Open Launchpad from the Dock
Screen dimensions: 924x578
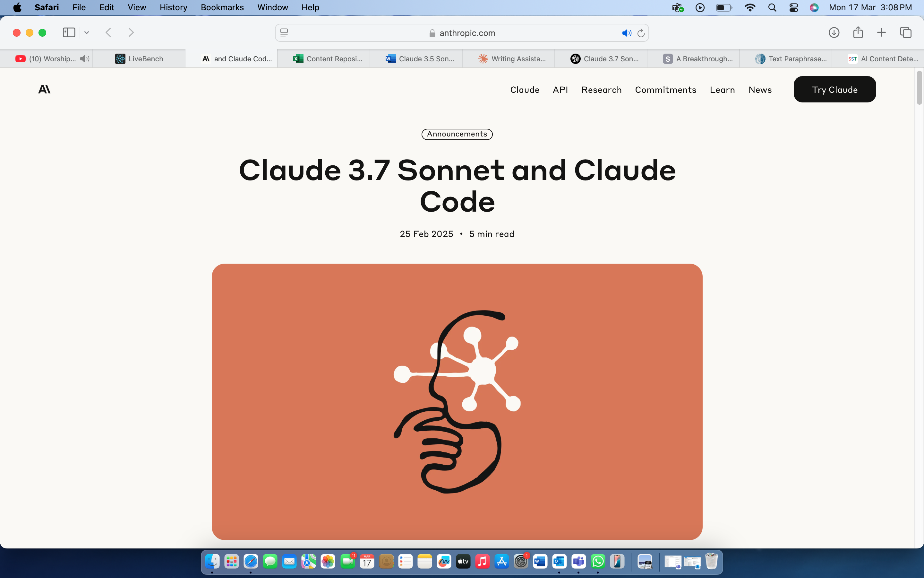point(232,562)
